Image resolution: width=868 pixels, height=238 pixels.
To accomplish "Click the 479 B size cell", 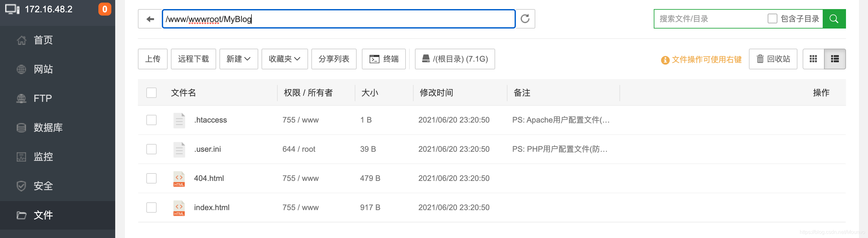I will [370, 178].
